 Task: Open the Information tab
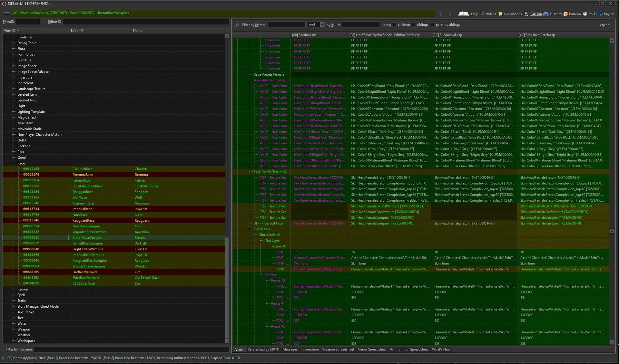[309, 350]
